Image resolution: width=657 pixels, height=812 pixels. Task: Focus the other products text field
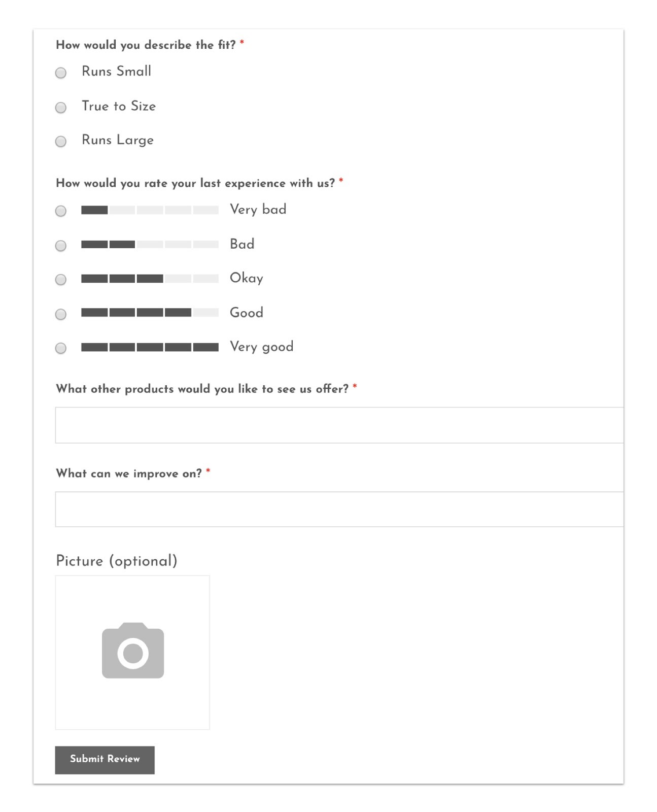(x=339, y=425)
